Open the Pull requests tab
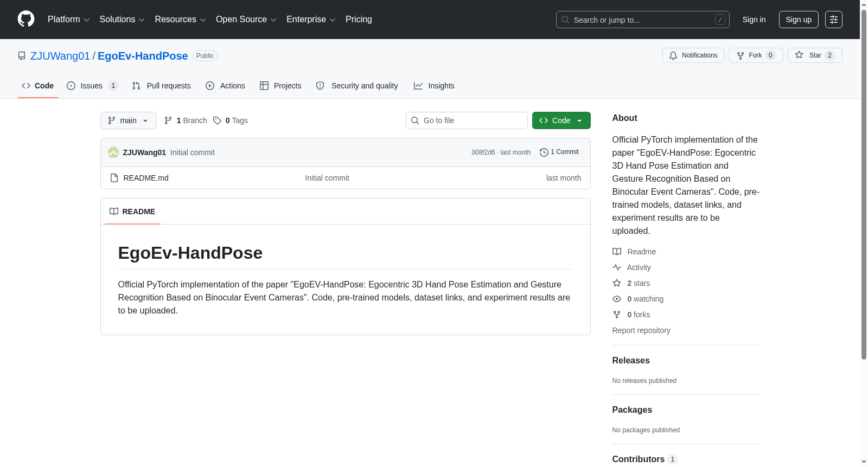The image size is (868, 467). [x=162, y=86]
